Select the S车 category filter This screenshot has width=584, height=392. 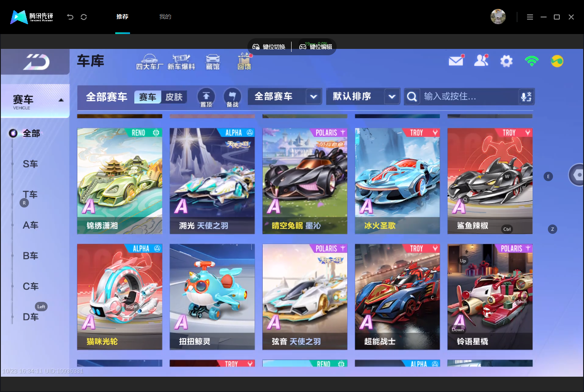click(x=30, y=164)
